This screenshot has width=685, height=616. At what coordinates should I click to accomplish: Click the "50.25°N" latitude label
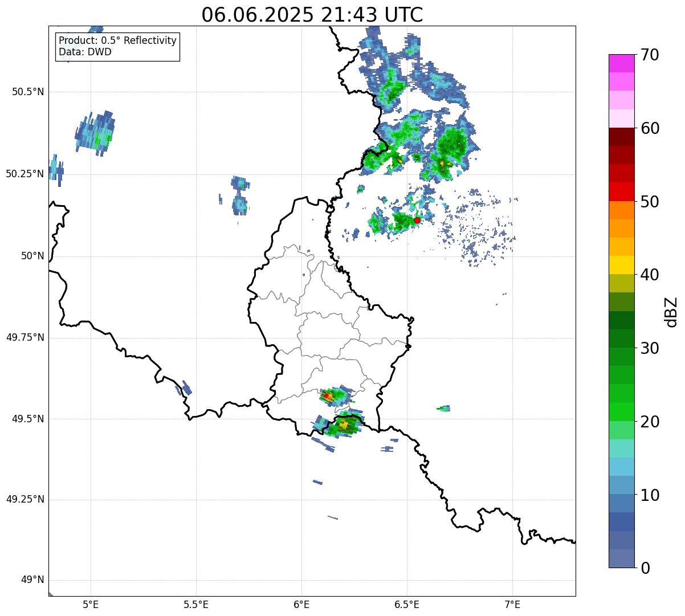pos(25,174)
